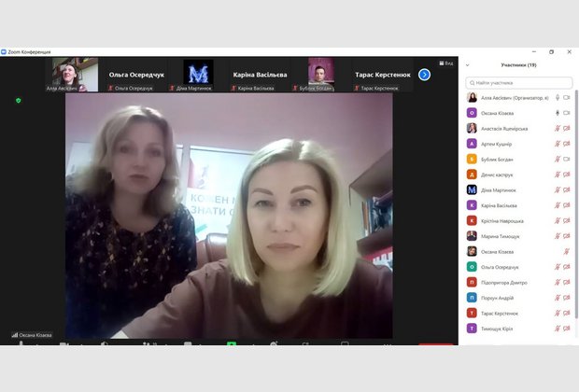Unmute Бублик Богдан microphone in list

point(558,159)
